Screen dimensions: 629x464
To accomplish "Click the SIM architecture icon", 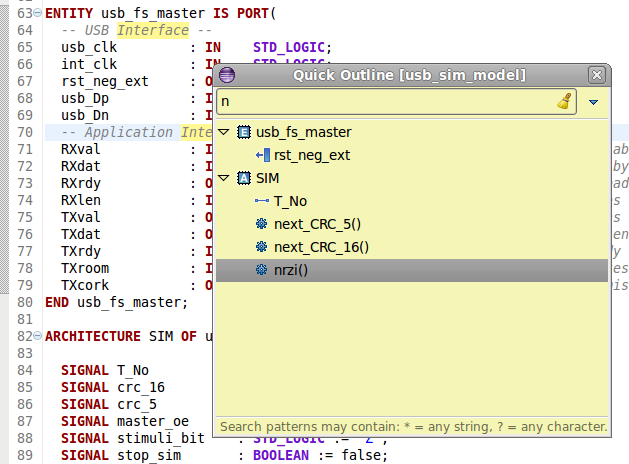I will pos(243,178).
